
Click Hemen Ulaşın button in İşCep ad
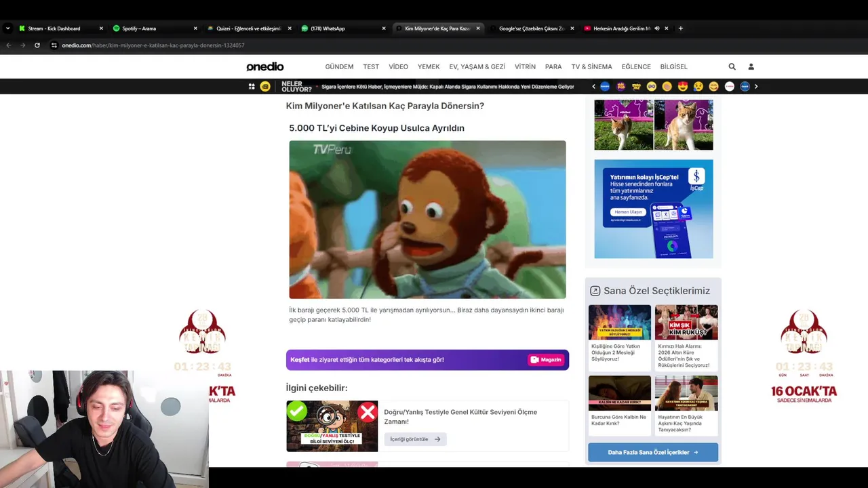pos(627,212)
